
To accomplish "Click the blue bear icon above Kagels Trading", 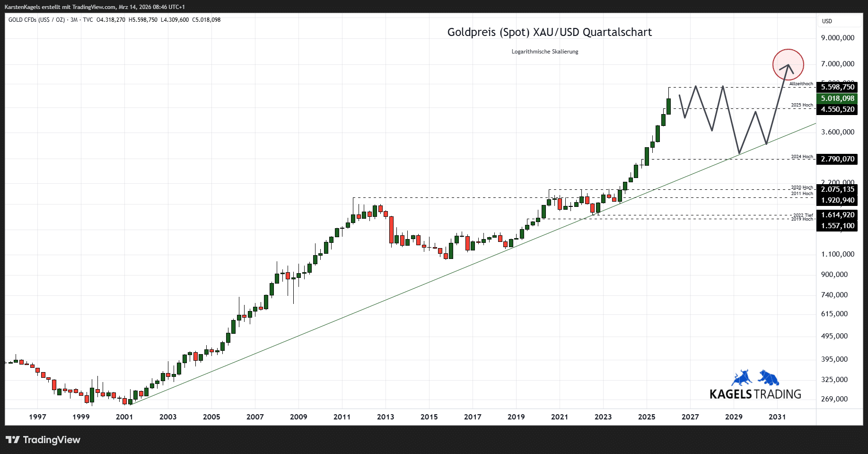I will [x=769, y=378].
